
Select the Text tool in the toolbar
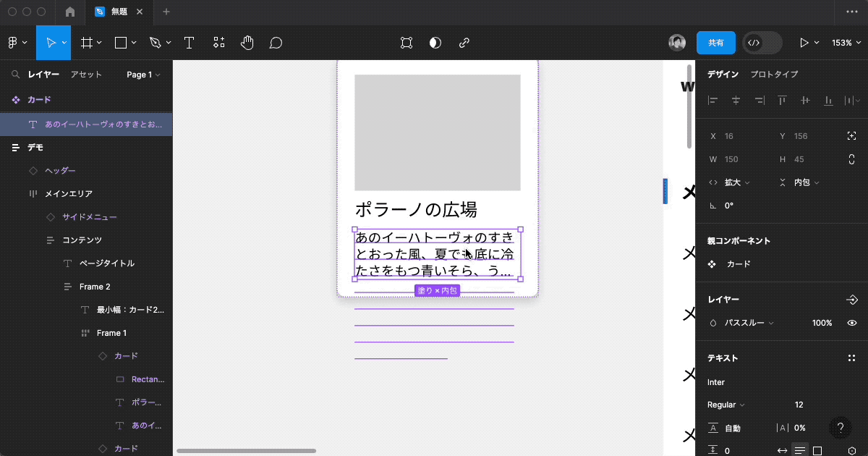point(189,43)
